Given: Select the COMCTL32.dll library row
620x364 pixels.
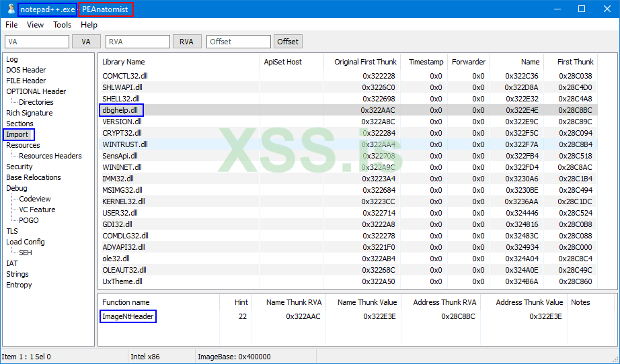Looking at the screenshot, I should coord(348,76).
